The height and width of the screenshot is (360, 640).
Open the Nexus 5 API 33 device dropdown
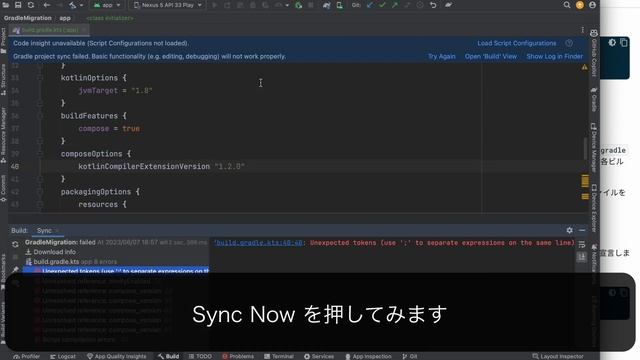168,5
